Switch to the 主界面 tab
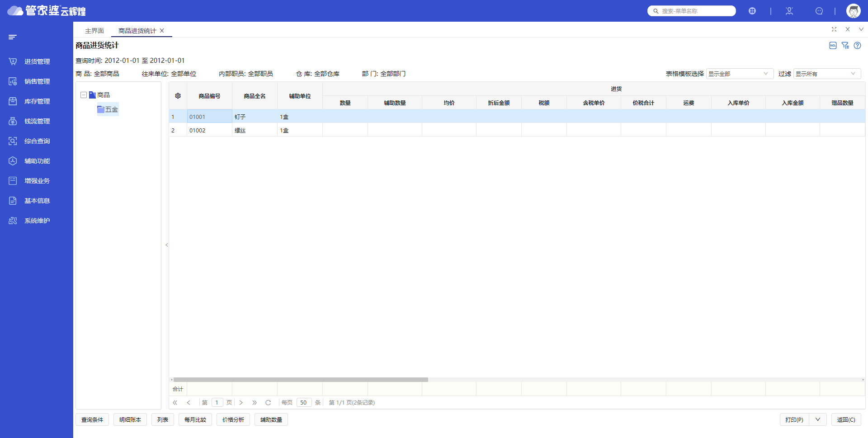 pyautogui.click(x=94, y=31)
